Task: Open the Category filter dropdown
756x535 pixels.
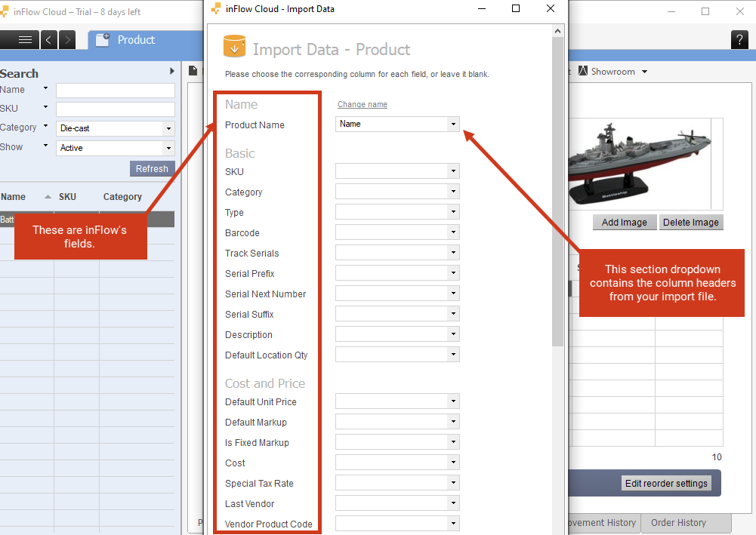Action: [x=168, y=129]
